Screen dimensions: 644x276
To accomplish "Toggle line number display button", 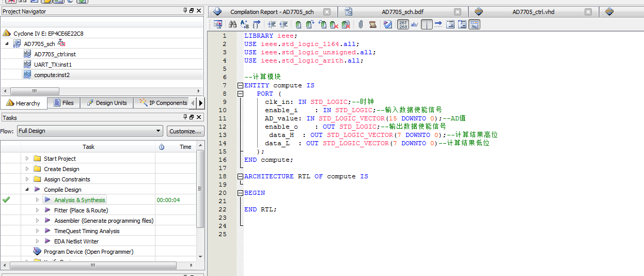I will pos(403,24).
